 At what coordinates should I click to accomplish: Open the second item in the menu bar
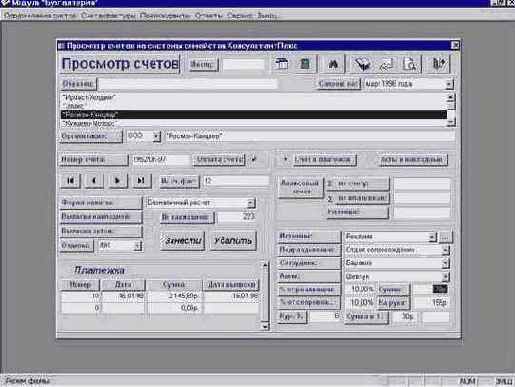pyautogui.click(x=108, y=16)
